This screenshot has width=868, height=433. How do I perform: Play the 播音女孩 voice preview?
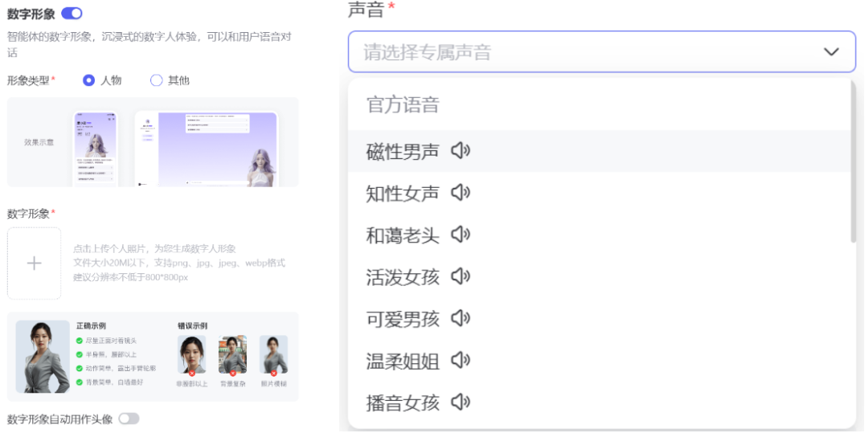[461, 402]
